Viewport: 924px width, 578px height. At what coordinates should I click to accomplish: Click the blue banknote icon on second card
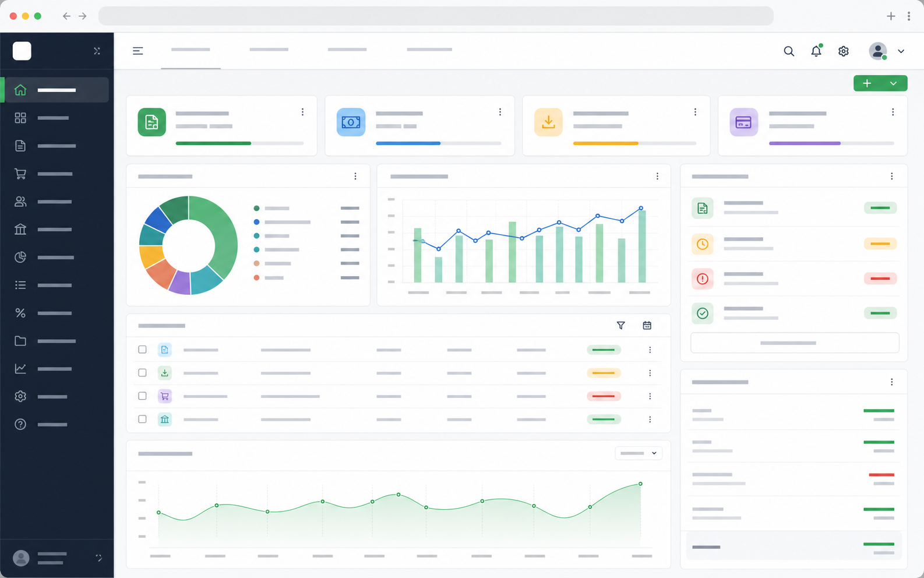[351, 122]
